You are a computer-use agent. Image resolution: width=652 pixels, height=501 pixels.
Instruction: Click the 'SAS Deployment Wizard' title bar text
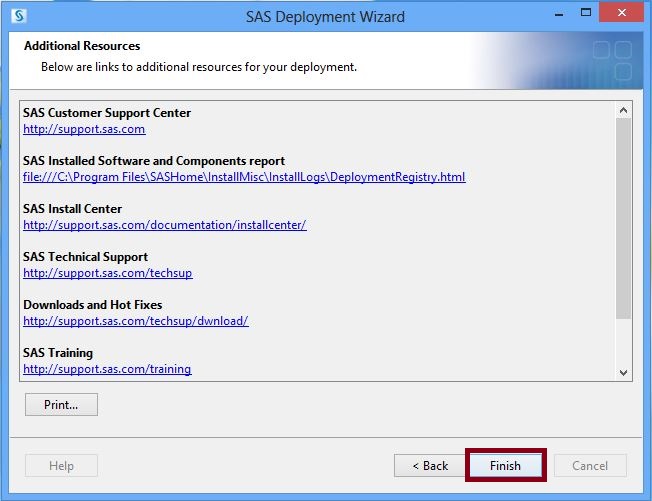point(325,17)
